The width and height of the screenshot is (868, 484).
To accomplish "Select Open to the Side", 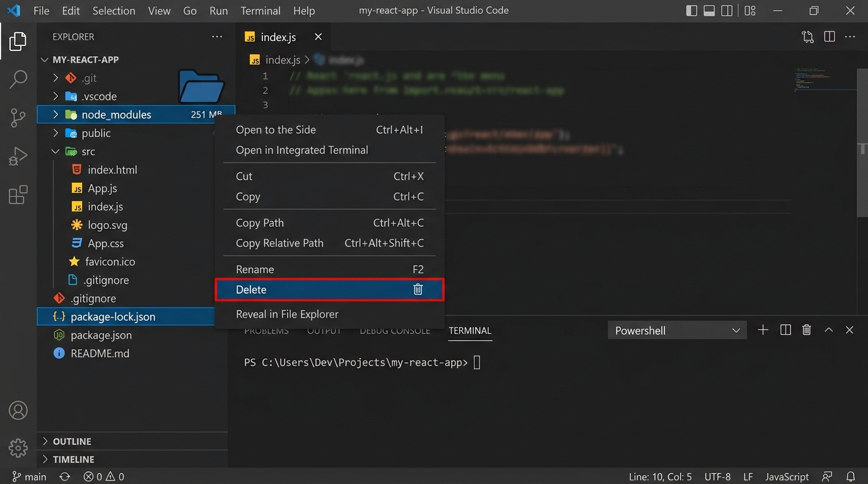I will click(x=329, y=130).
